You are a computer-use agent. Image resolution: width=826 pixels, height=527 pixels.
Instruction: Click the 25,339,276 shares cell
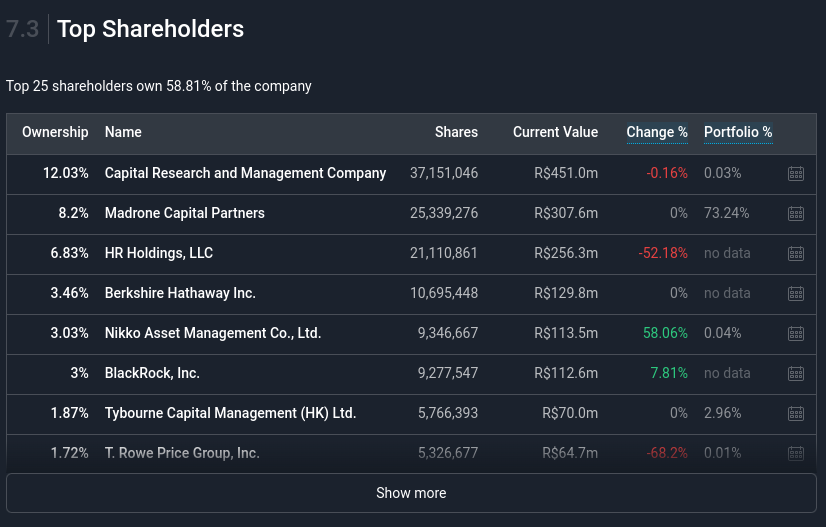coord(444,213)
